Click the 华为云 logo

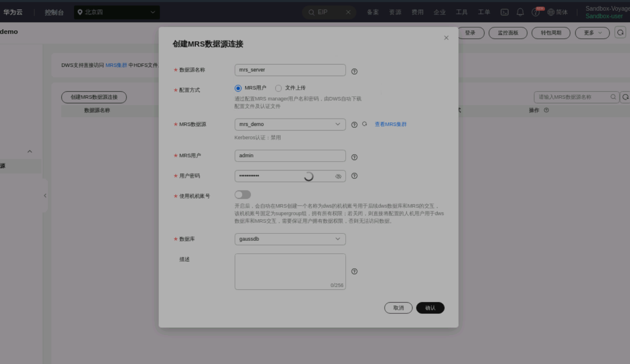[13, 12]
